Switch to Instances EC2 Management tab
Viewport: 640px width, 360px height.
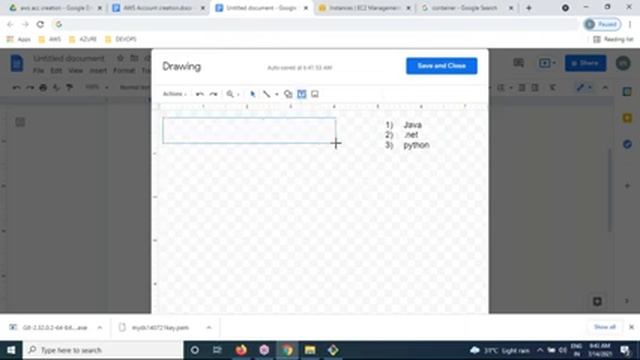[x=364, y=8]
